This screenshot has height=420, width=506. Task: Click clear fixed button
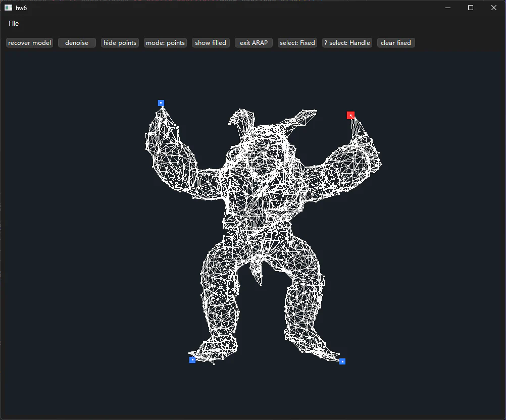396,42
